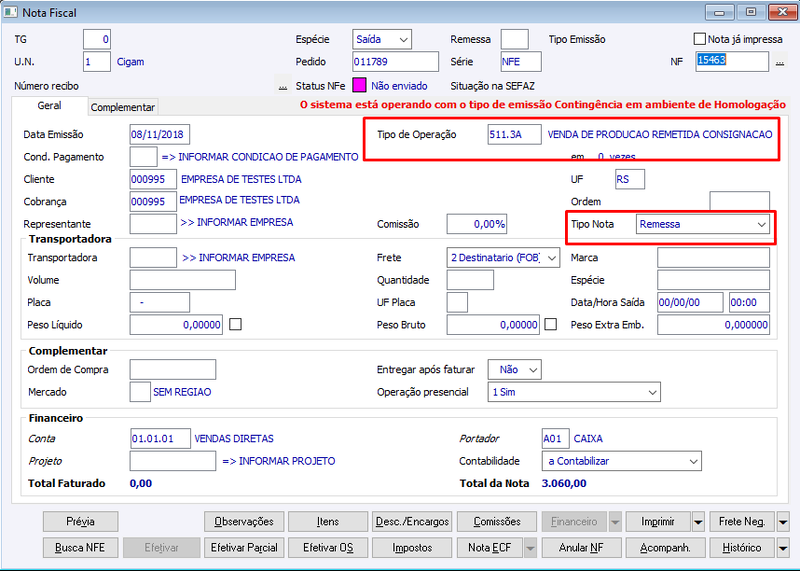The height and width of the screenshot is (571, 800).
Task: Open the Observações button
Action: click(x=244, y=522)
